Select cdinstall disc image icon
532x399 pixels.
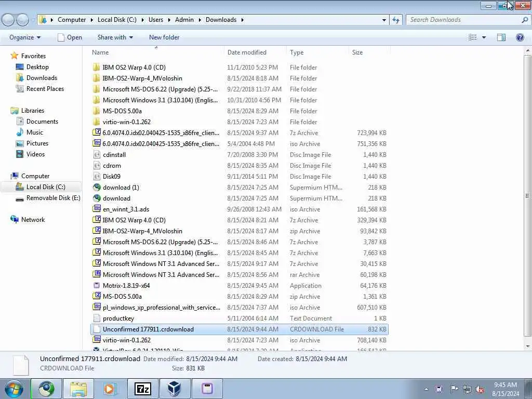97,155
